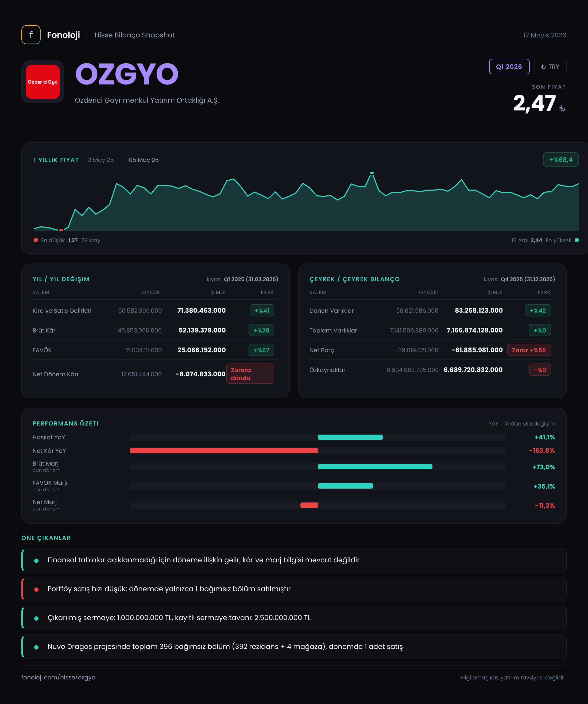588x704 pixels.
Task: Click the +%67 badge for FAVÖK
Action: (261, 350)
